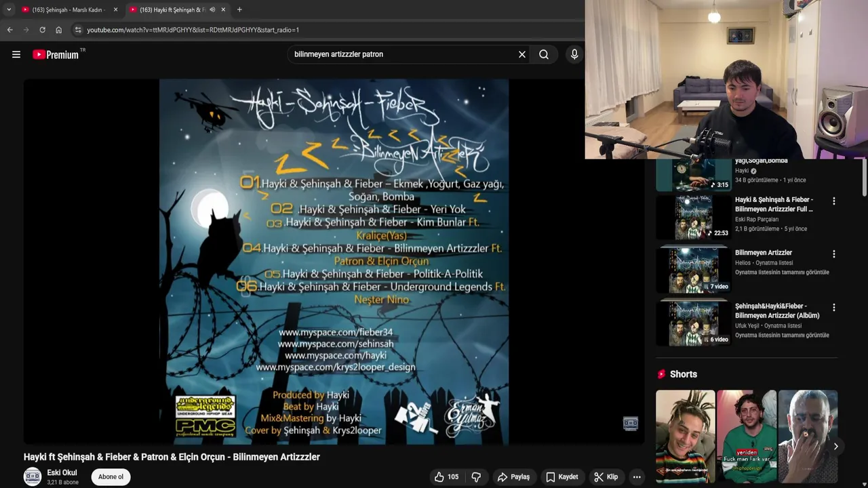Click the Shorts section icon
The width and height of the screenshot is (868, 488).
pyautogui.click(x=662, y=374)
